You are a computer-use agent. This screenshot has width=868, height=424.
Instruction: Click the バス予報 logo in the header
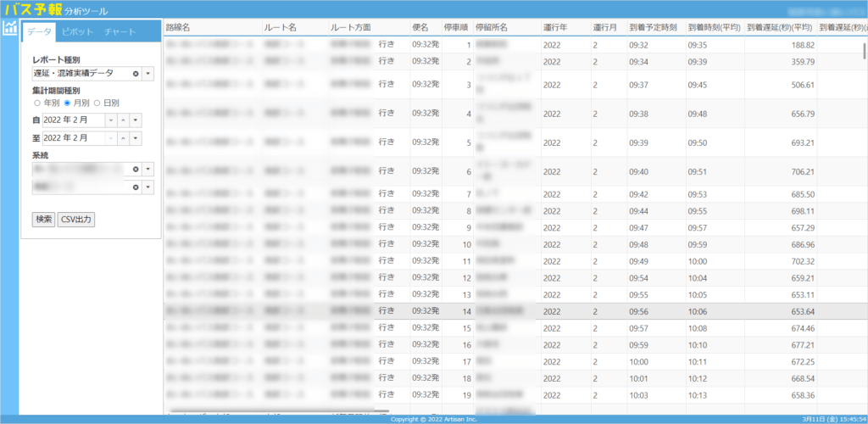(x=33, y=9)
